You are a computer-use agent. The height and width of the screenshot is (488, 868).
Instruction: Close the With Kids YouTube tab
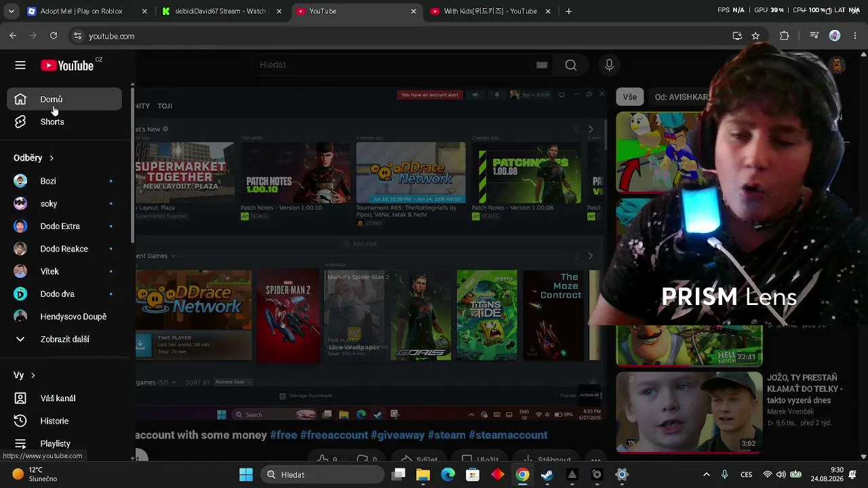(548, 11)
